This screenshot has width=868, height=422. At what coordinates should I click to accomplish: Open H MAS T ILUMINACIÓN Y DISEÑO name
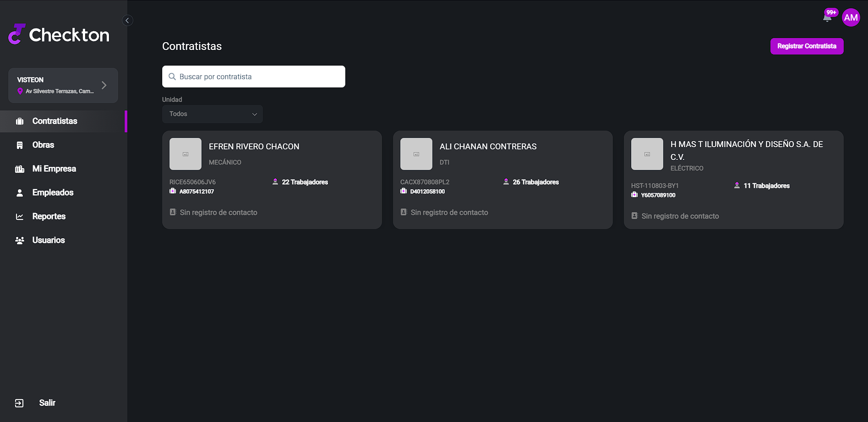[747, 150]
